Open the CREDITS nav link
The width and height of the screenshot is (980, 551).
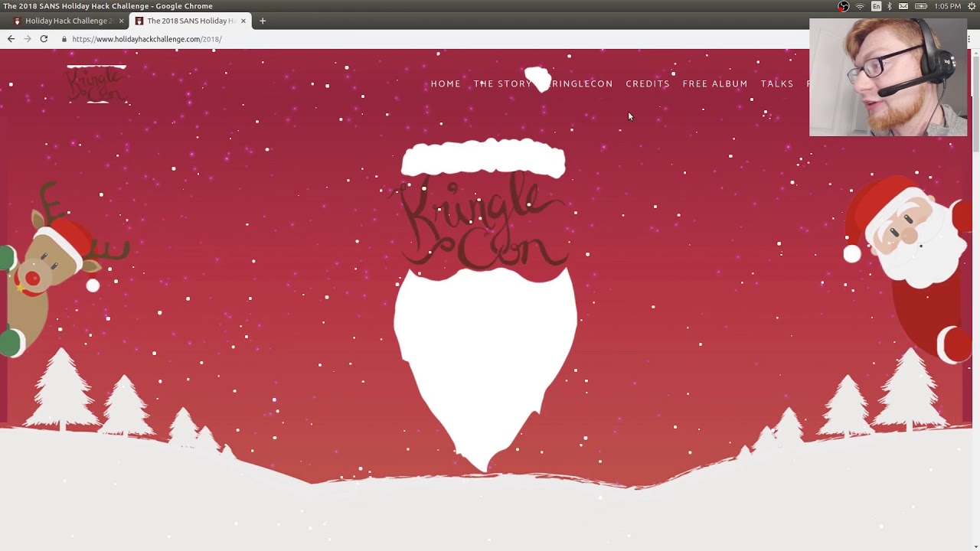pyautogui.click(x=648, y=83)
